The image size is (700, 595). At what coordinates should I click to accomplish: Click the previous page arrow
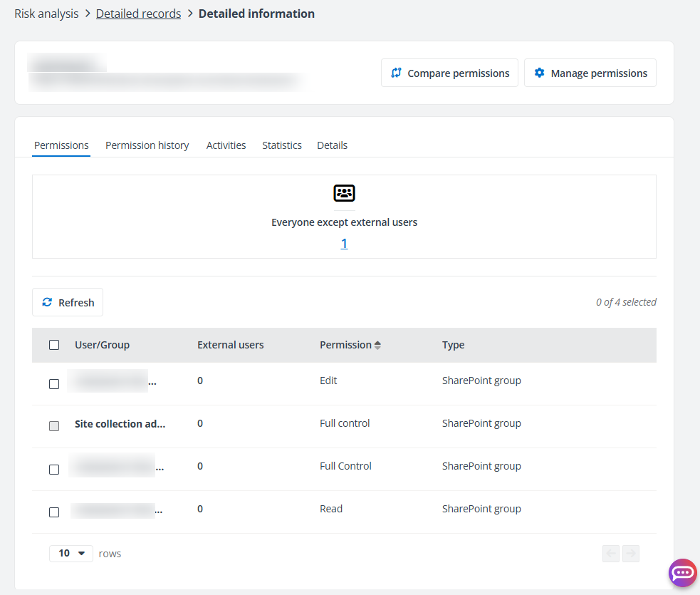[x=610, y=553]
